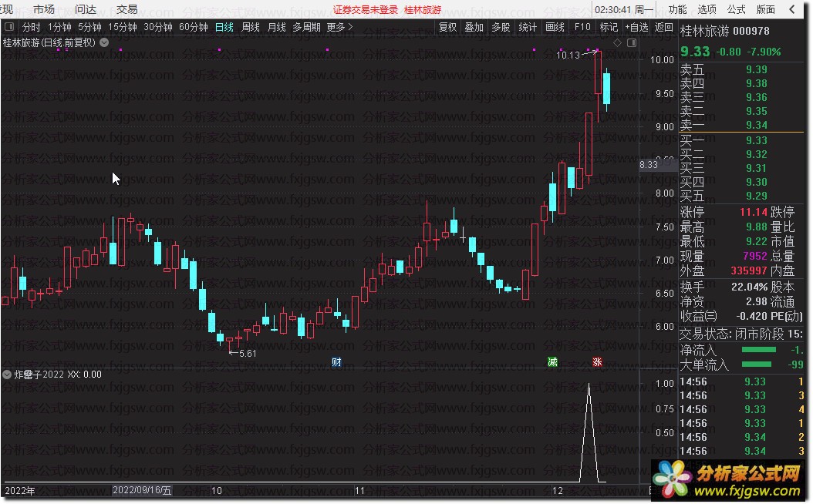Click the 最高 9.88 value

point(757,227)
